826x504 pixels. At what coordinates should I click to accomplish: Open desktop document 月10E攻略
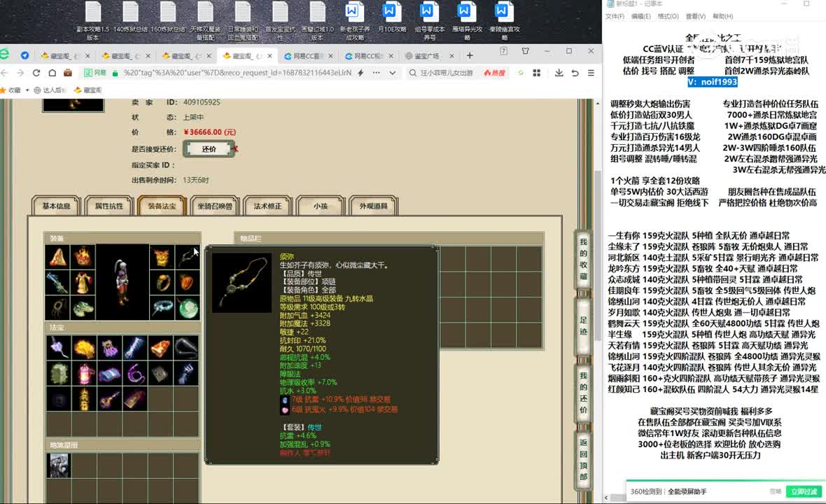393,18
